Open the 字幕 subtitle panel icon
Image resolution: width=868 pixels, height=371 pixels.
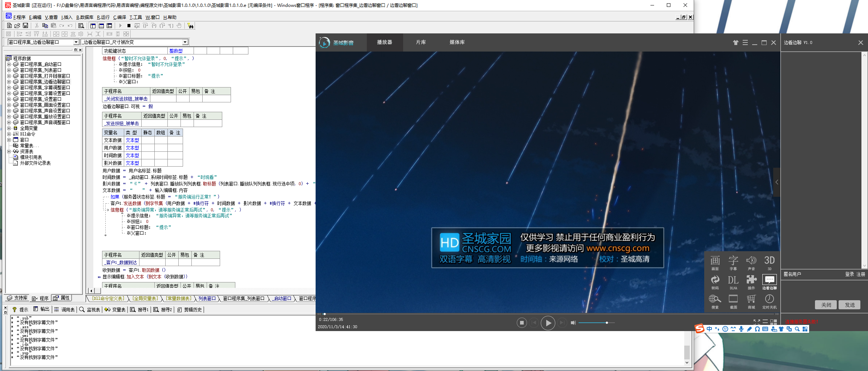coord(733,263)
